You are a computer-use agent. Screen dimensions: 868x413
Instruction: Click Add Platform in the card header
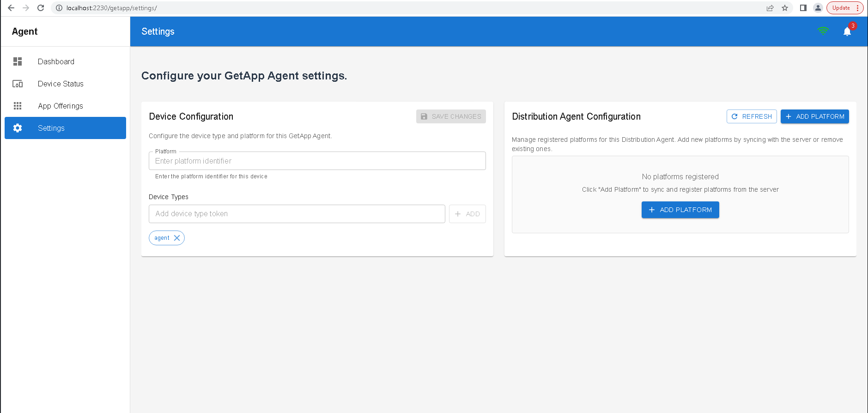click(815, 116)
